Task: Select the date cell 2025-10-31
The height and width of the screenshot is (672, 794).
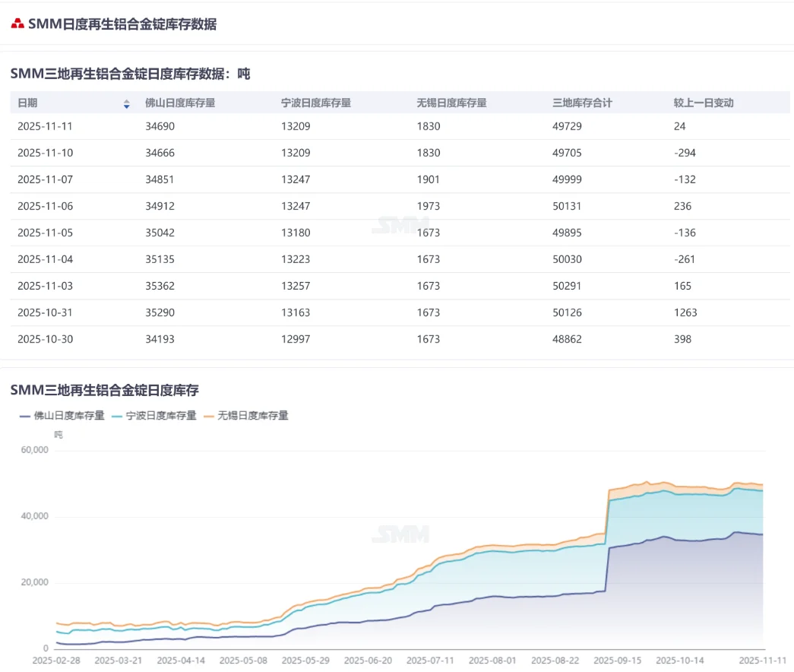Action: (45, 312)
